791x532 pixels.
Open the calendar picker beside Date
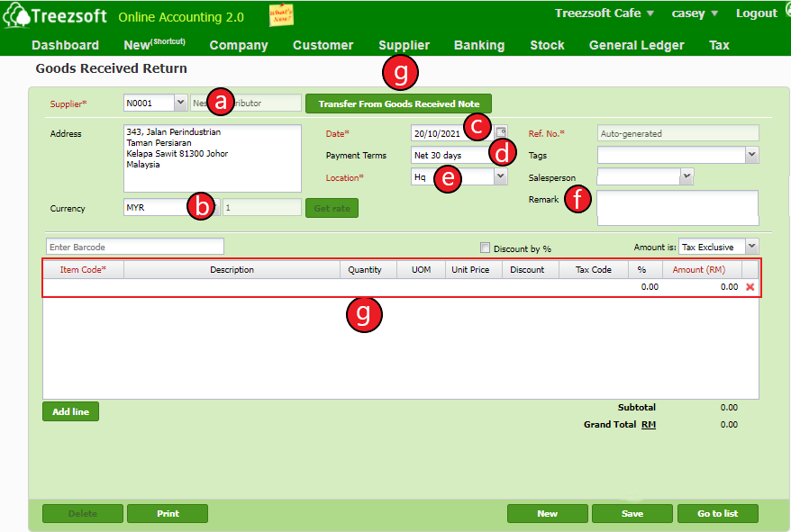[501, 132]
